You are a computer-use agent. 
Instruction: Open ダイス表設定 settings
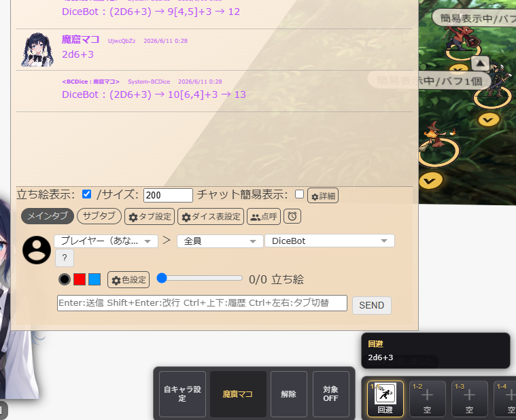[x=211, y=217]
